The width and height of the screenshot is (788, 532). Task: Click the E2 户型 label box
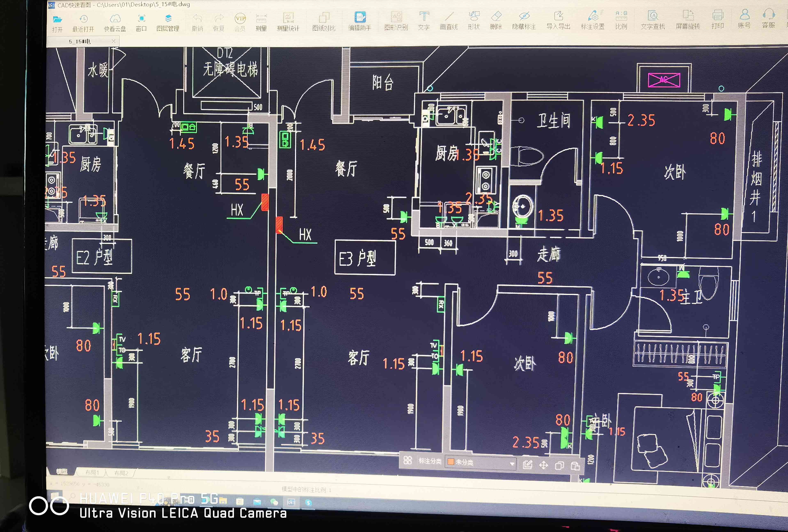point(102,256)
